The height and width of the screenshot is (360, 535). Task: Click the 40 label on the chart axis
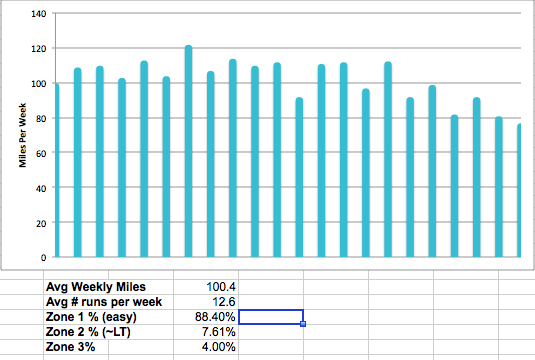point(41,188)
